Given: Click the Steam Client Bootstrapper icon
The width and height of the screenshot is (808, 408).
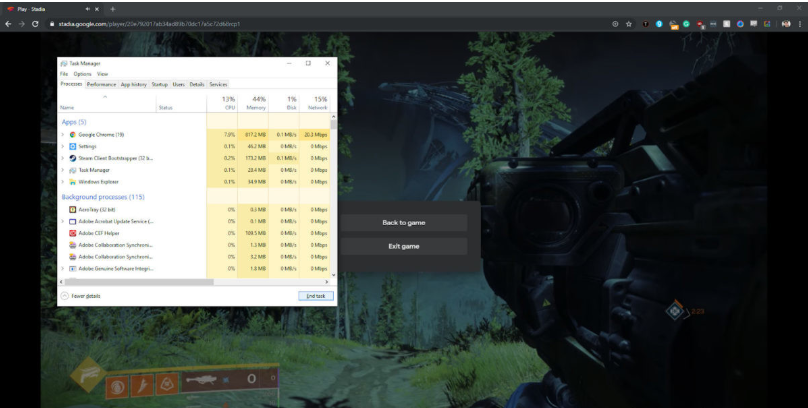Looking at the screenshot, I should 72,158.
